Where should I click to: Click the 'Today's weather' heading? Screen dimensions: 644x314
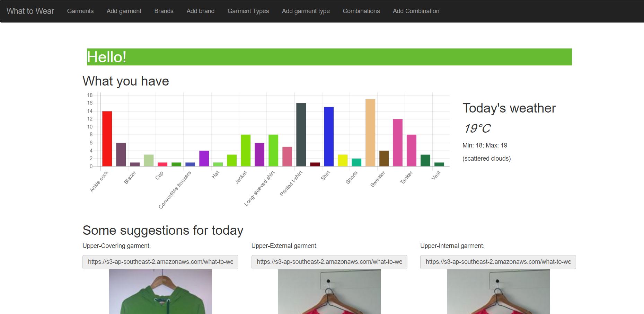(x=509, y=108)
